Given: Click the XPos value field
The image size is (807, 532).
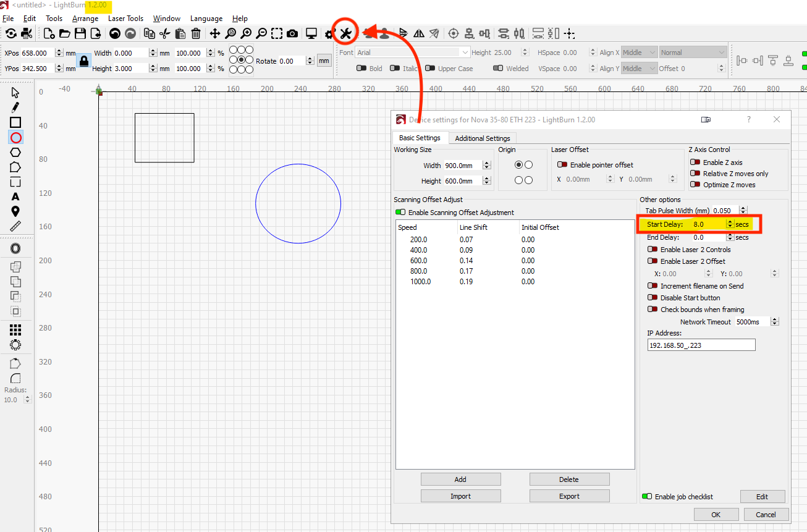Looking at the screenshot, I should pos(38,53).
